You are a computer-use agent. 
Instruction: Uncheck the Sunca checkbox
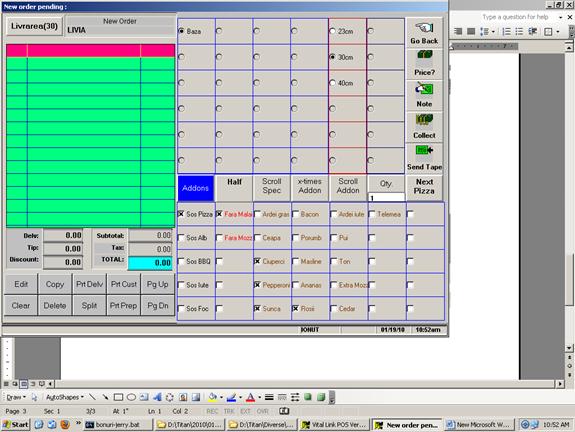tap(257, 308)
